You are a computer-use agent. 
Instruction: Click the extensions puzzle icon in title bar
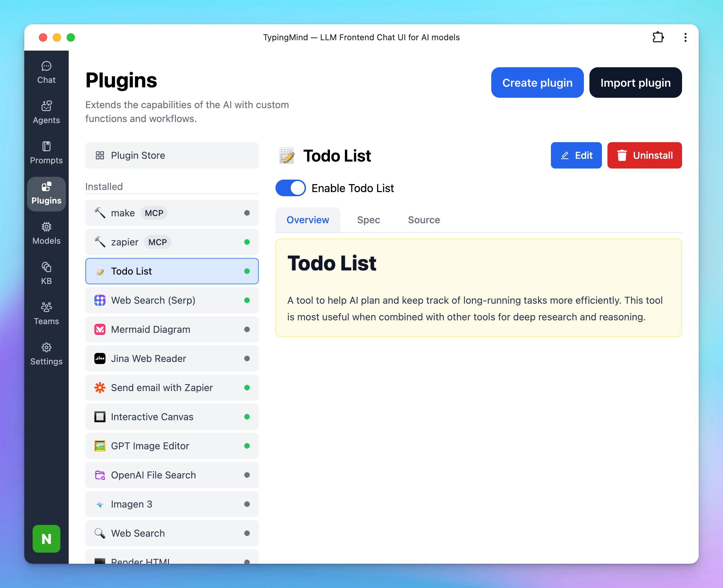coord(658,37)
